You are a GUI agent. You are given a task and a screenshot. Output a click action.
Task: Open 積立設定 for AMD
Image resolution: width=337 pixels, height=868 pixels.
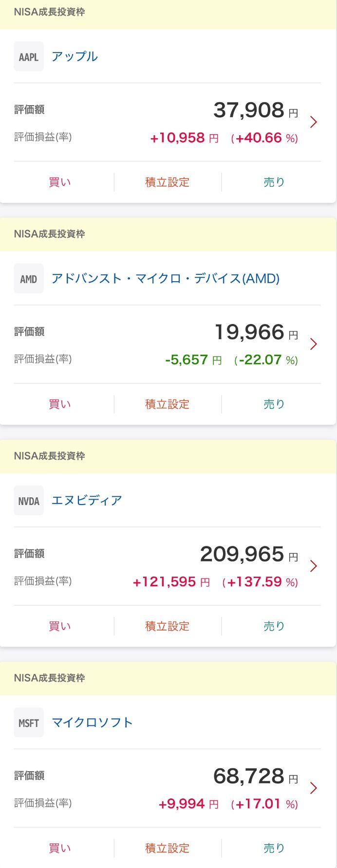coord(167,404)
